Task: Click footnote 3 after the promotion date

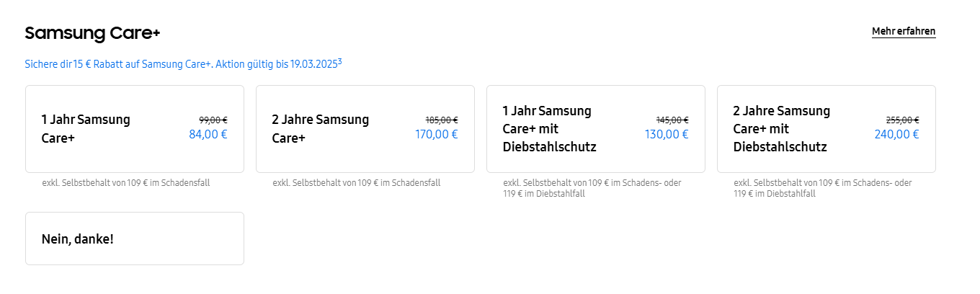Action: [x=339, y=61]
